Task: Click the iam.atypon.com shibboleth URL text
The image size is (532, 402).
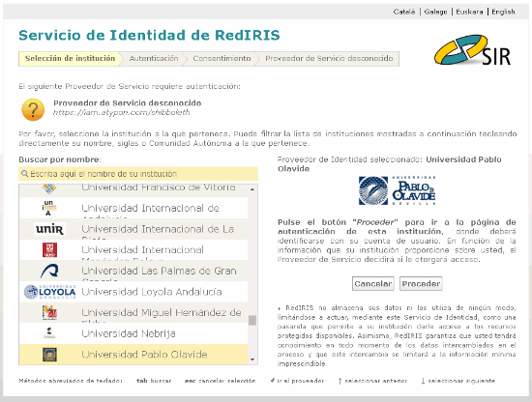Action: 122,112
